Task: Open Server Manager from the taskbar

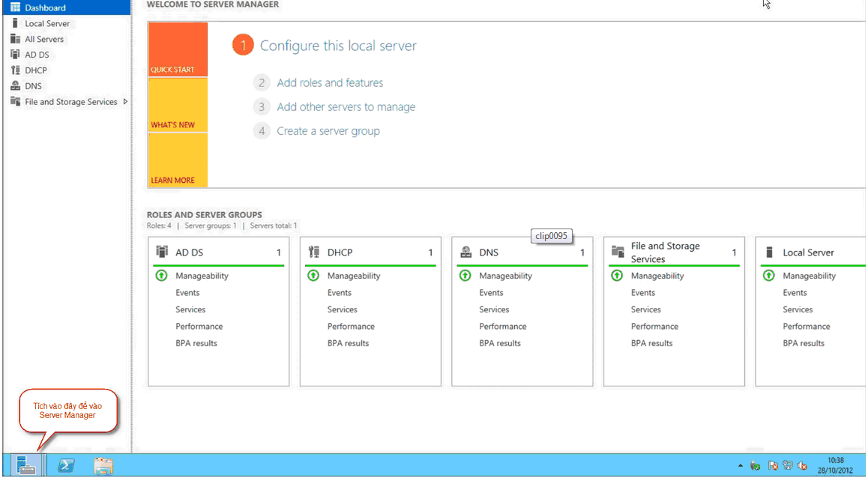Action: (x=25, y=465)
